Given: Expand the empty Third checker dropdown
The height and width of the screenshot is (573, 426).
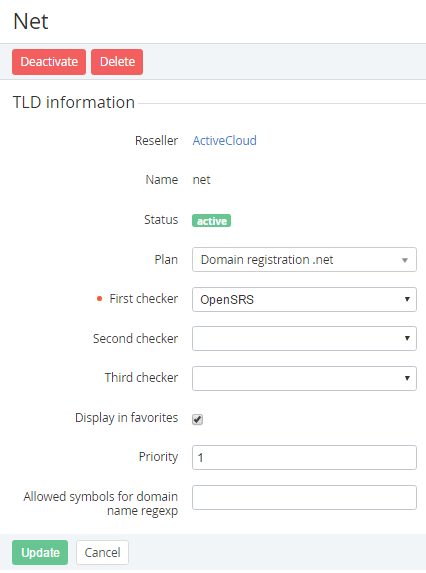Looking at the screenshot, I should pyautogui.click(x=304, y=378).
